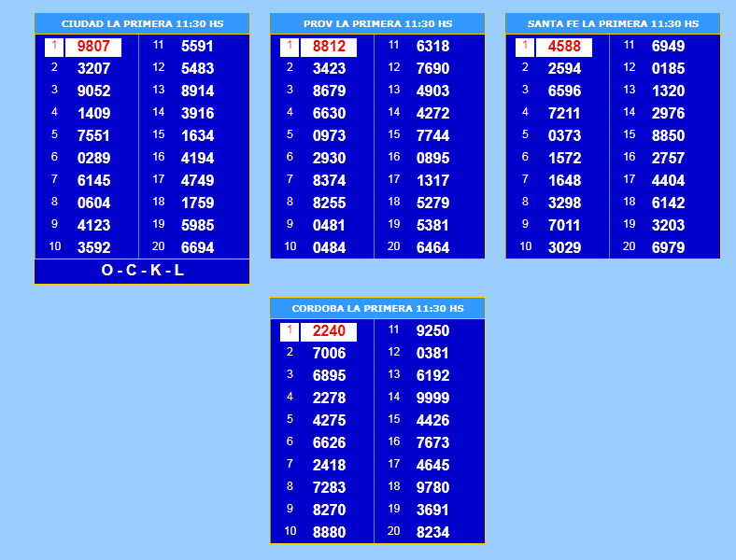Select number 5591 in the Ciudad table
Viewport: 736px width, 560px height.
(197, 46)
